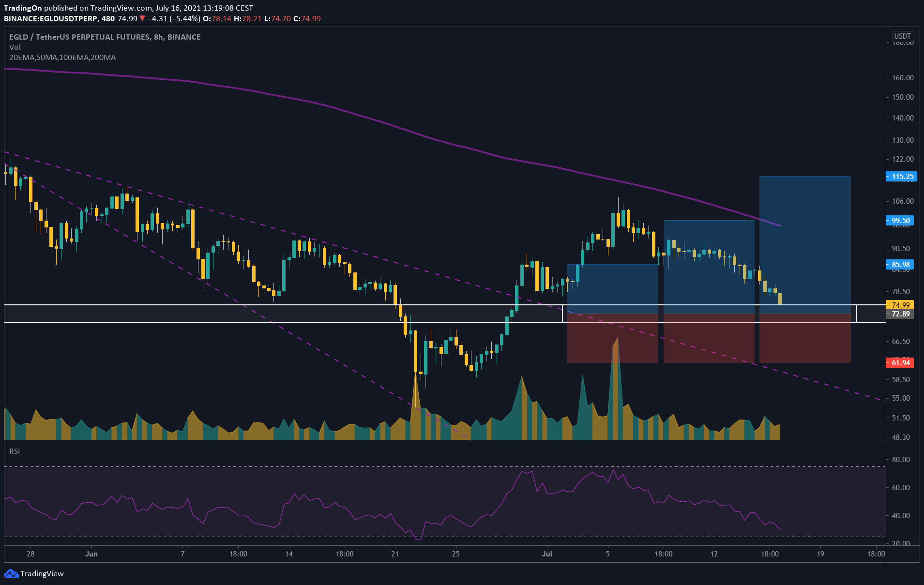
Task: Click the 55.00 price axis value
Action: pos(901,398)
